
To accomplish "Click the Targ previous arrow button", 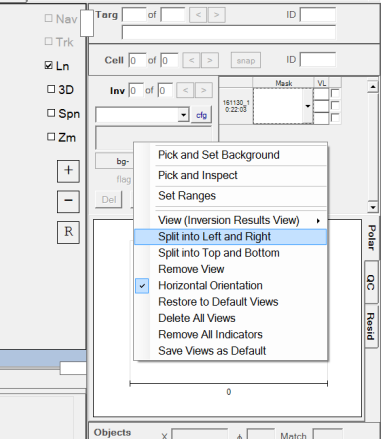I will (198, 15).
